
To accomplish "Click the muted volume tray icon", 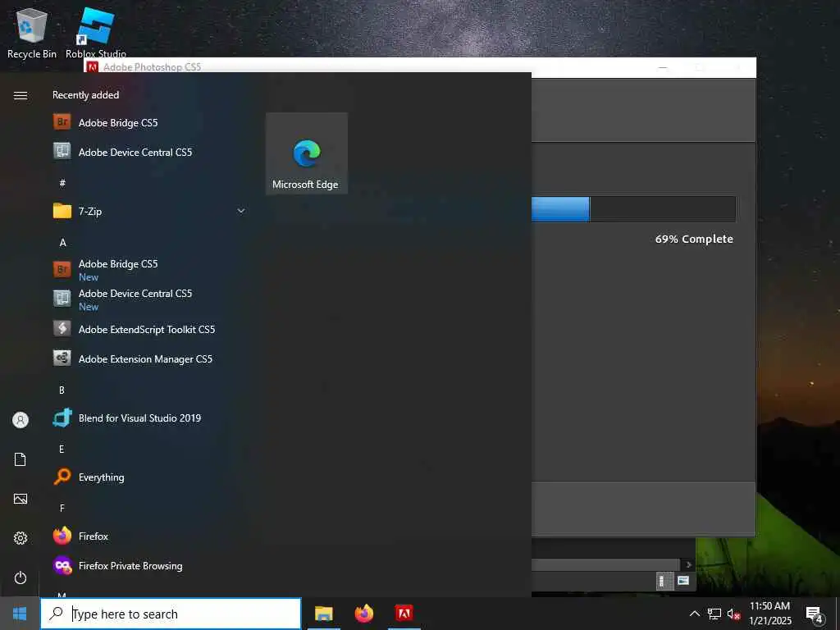I will click(733, 614).
